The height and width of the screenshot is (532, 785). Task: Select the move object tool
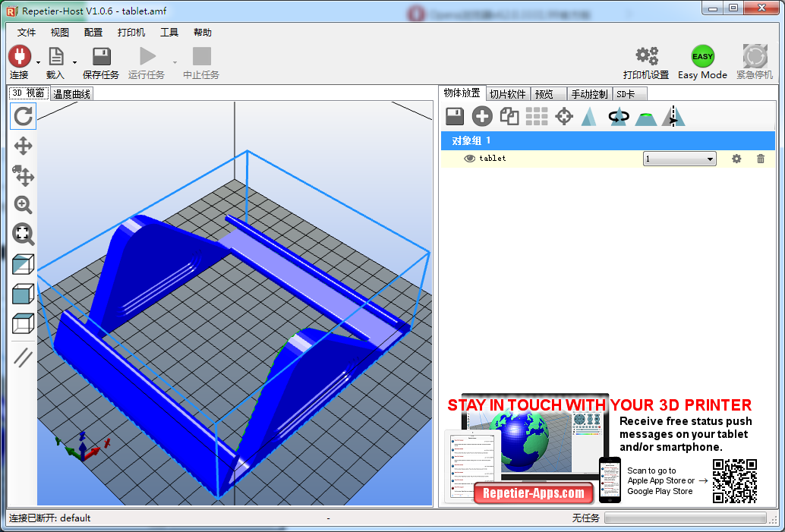[x=23, y=175]
